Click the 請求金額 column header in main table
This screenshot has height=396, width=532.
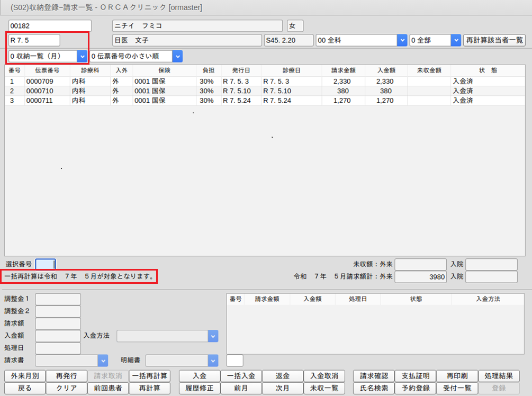[345, 70]
